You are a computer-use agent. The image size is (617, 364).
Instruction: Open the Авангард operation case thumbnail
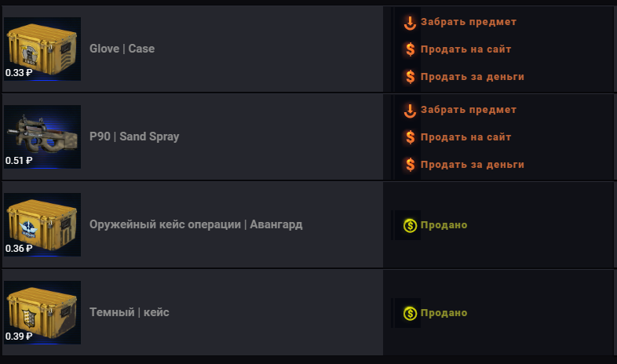(42, 224)
